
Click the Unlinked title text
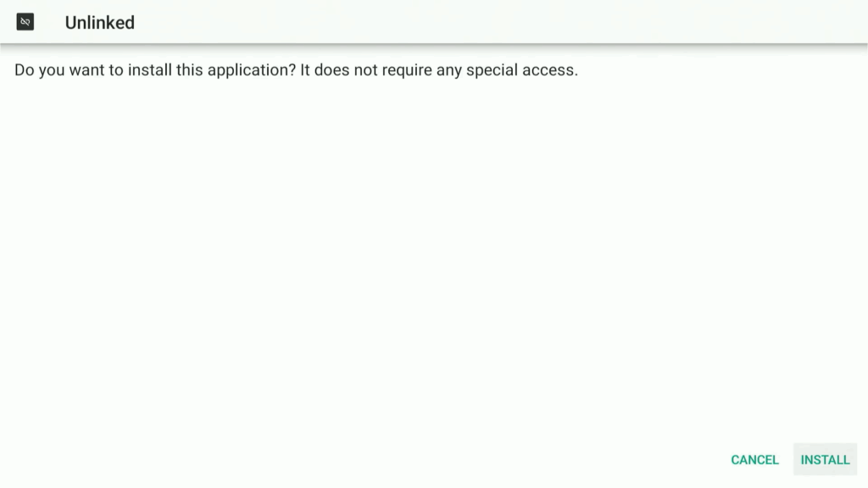pos(100,23)
